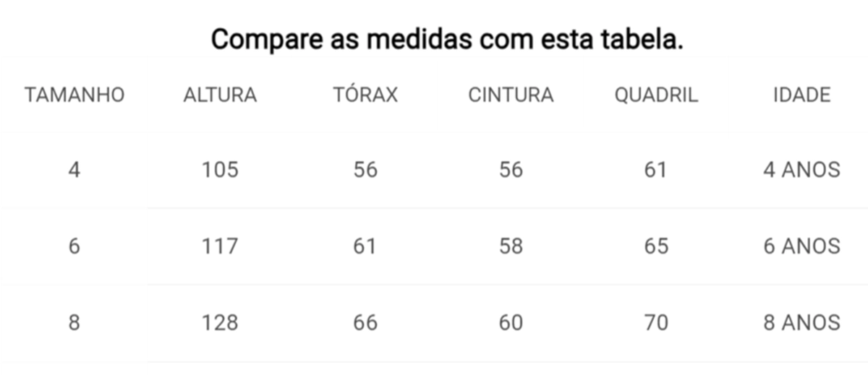Viewport: 868px width, 375px height.
Task: Select size 6 in the TAMANHO column
Action: pyautogui.click(x=74, y=246)
